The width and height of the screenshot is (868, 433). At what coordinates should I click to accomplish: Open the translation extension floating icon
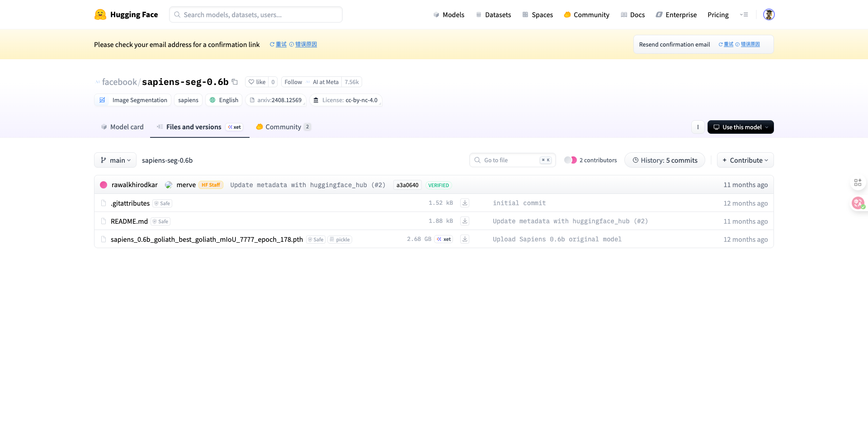(858, 203)
